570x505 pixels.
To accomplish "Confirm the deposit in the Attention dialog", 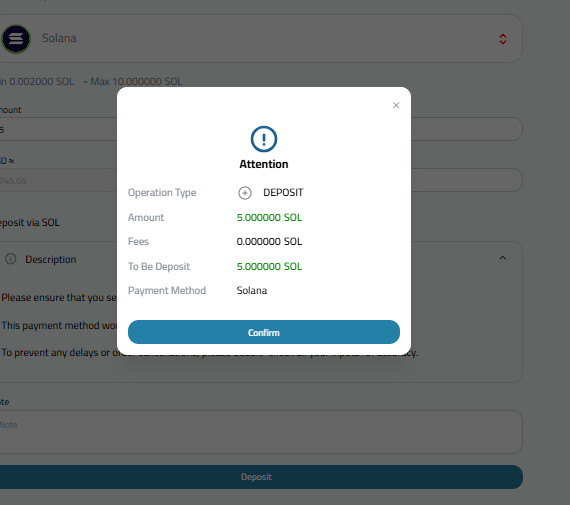I will pyautogui.click(x=264, y=332).
